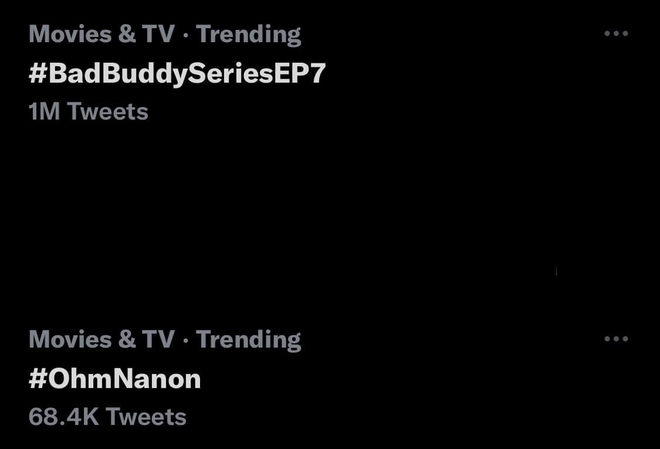Open the #OhmNanon hashtag

(114, 379)
